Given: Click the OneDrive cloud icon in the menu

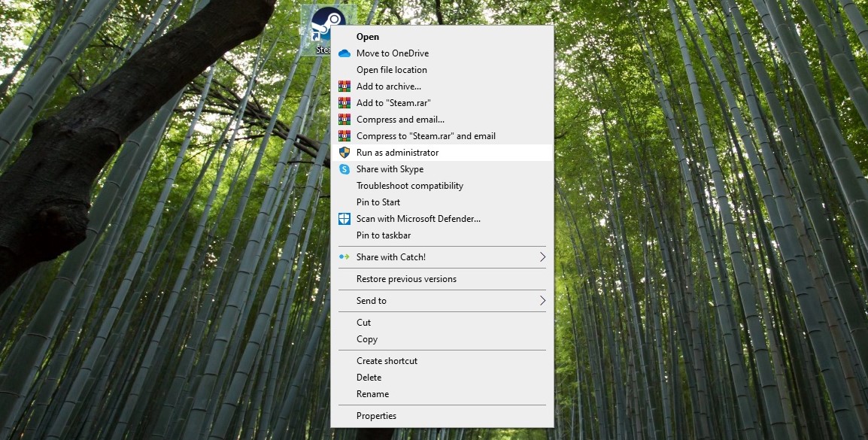Looking at the screenshot, I should point(345,53).
